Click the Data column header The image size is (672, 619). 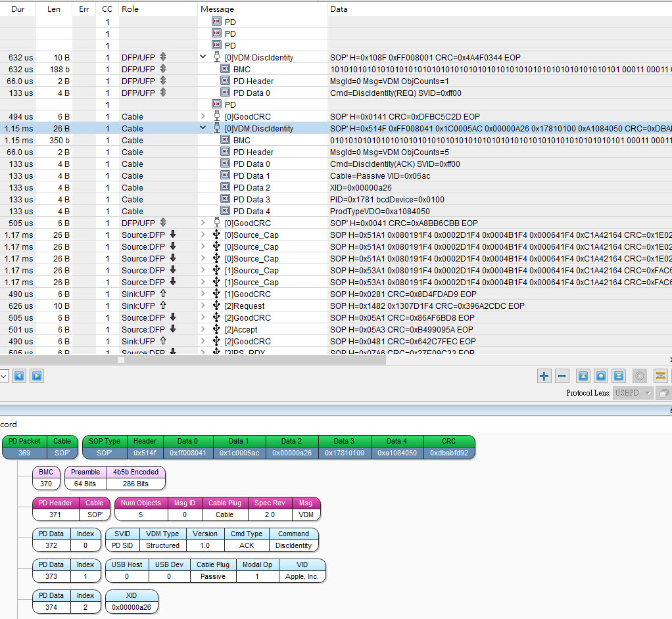click(499, 9)
